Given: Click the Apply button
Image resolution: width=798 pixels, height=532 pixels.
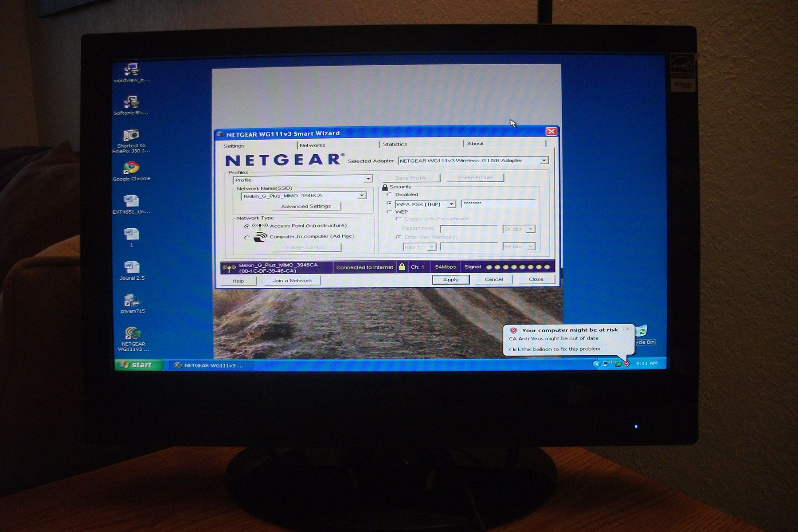Looking at the screenshot, I should [x=451, y=280].
